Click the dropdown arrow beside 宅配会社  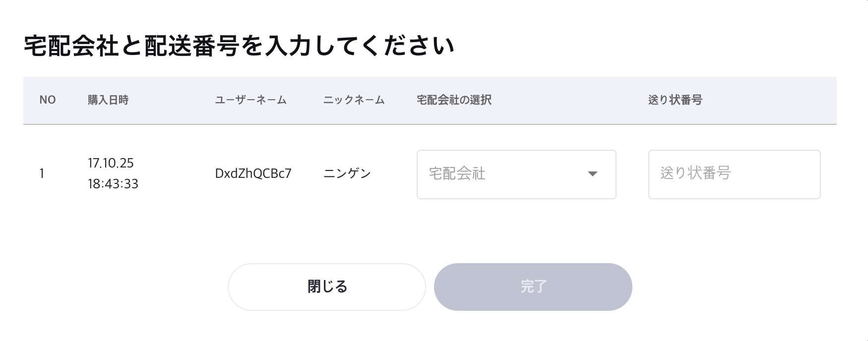point(593,174)
